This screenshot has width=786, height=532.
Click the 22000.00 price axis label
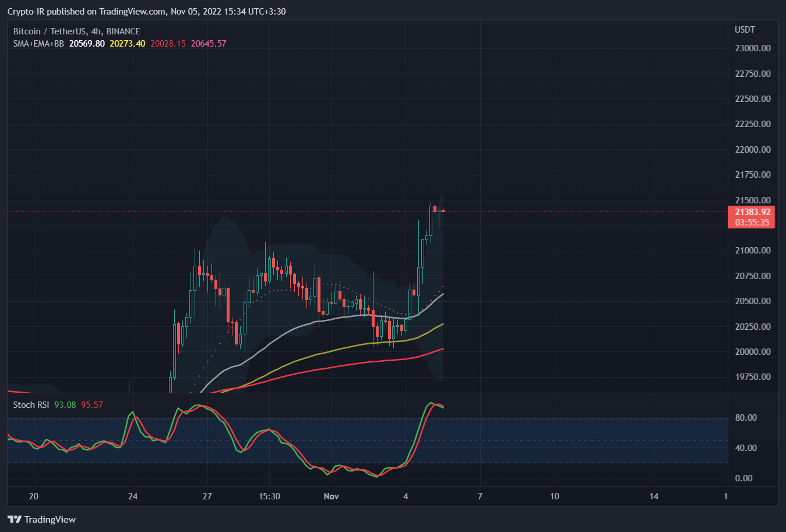[x=753, y=150]
